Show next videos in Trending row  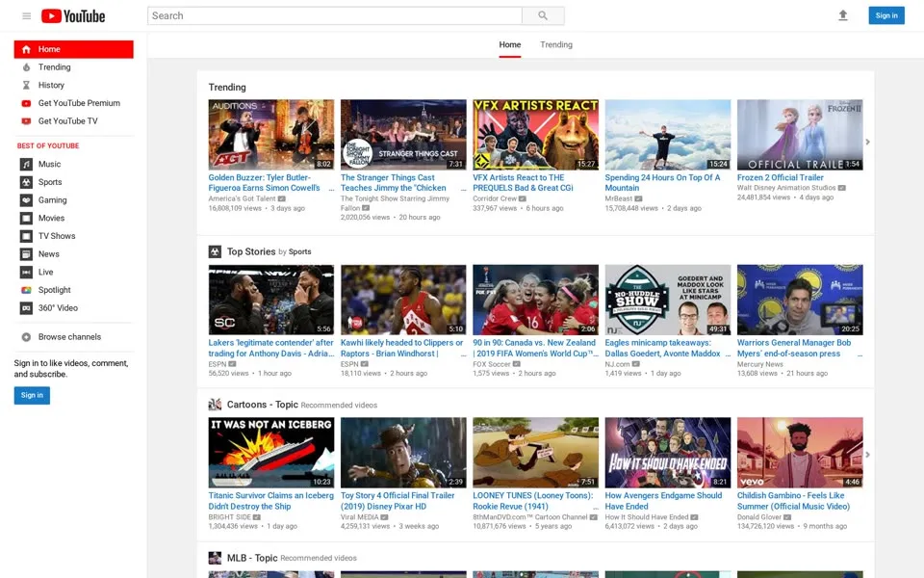coord(867,142)
